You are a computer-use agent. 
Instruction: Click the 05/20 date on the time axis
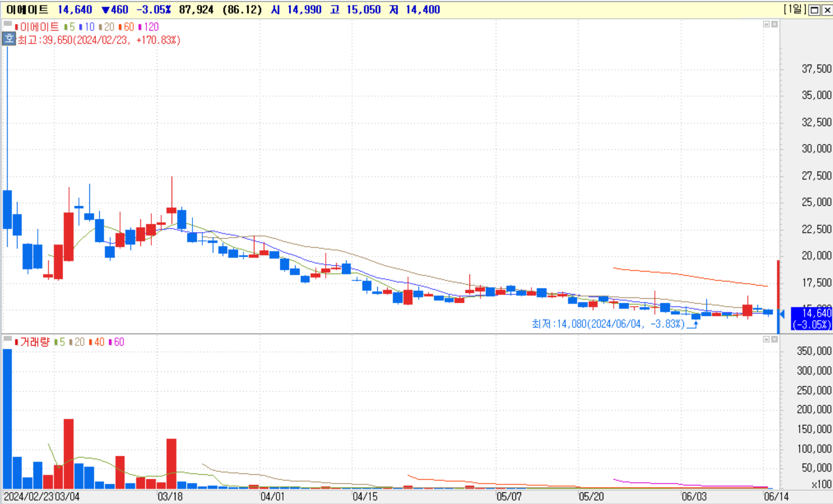pyautogui.click(x=591, y=497)
